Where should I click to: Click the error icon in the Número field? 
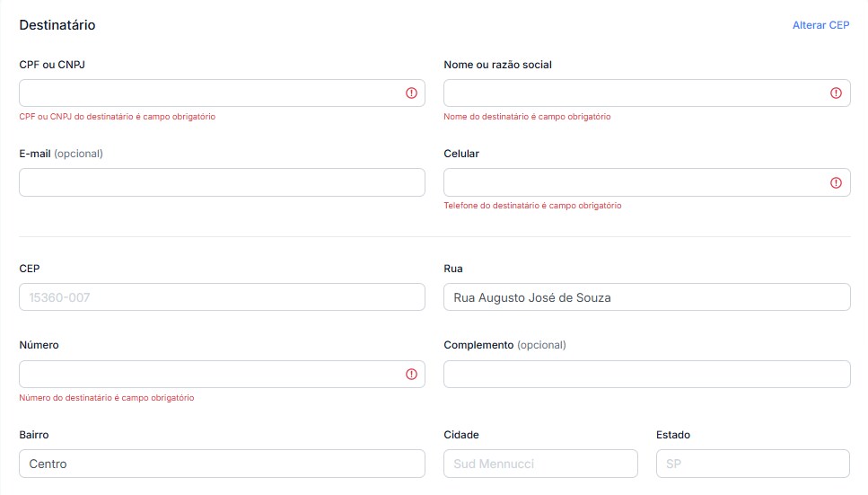411,375
